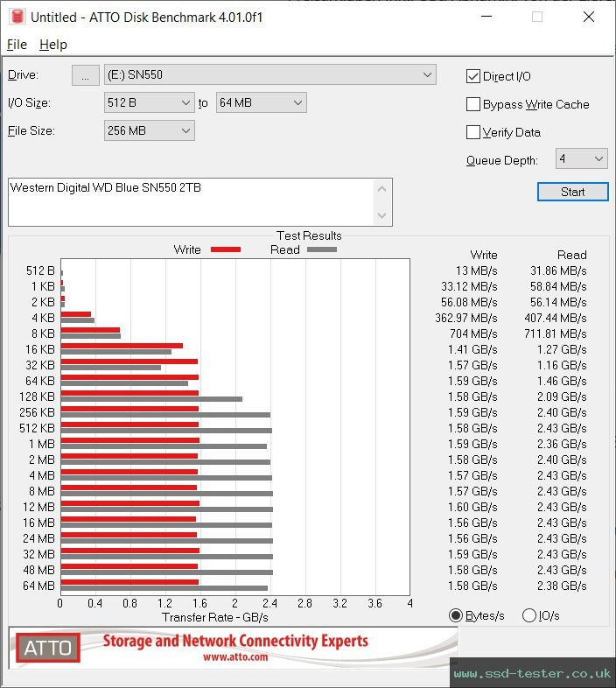Click the Transfer Rate - GB/s axis label
616x688 pixels.
pos(215,617)
